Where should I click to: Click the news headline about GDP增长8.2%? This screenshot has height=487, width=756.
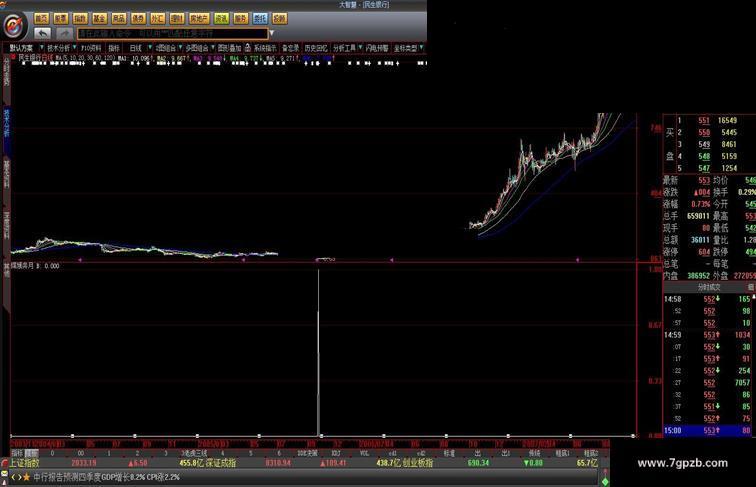pos(106,477)
